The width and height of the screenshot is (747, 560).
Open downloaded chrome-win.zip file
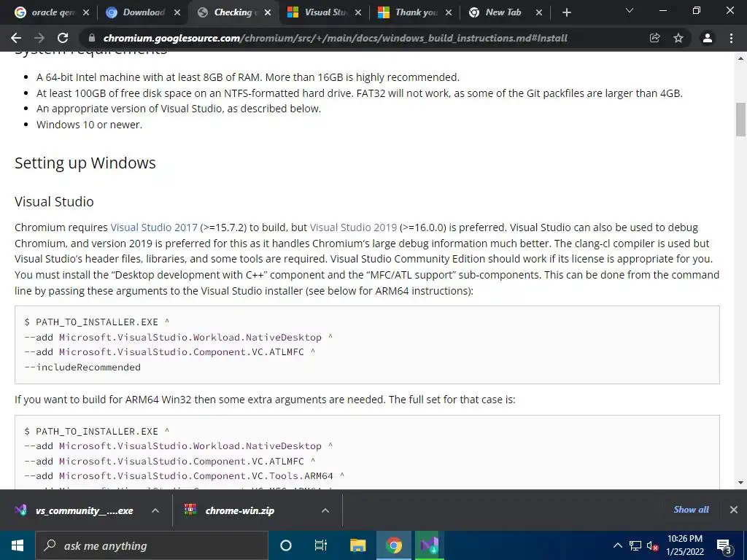pos(230,510)
